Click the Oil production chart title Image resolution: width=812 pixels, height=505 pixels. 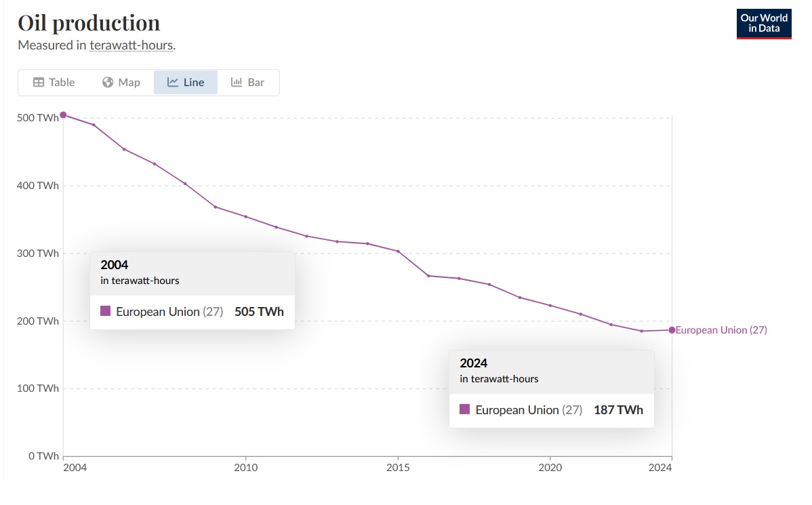(89, 23)
